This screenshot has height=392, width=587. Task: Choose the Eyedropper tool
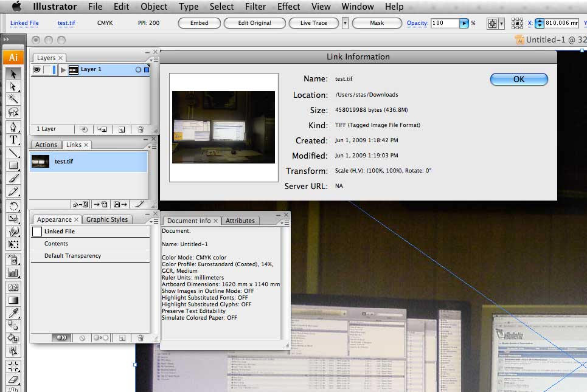point(13,313)
